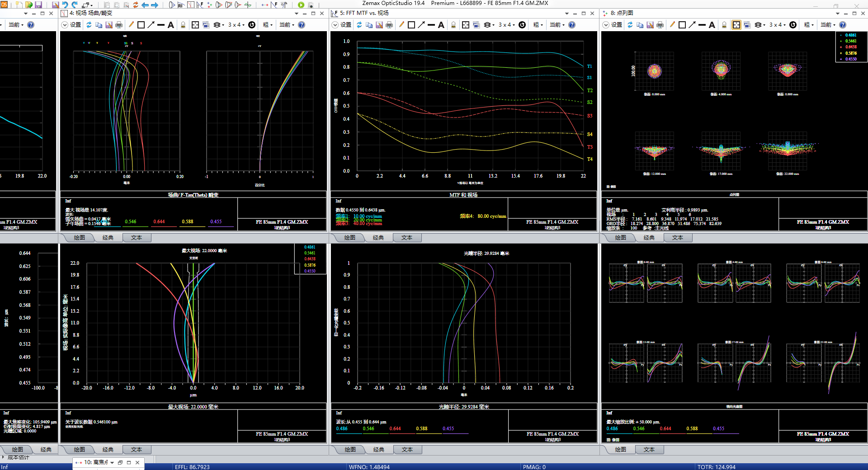Open the layers dropdown in the spot diagram toolbar
This screenshot has height=470, width=868.
760,25
